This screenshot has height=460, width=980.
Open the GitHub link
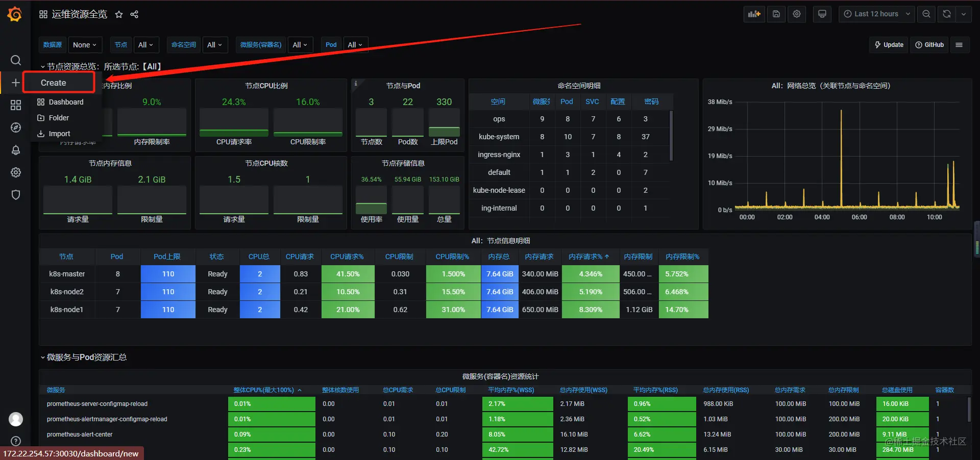929,45
